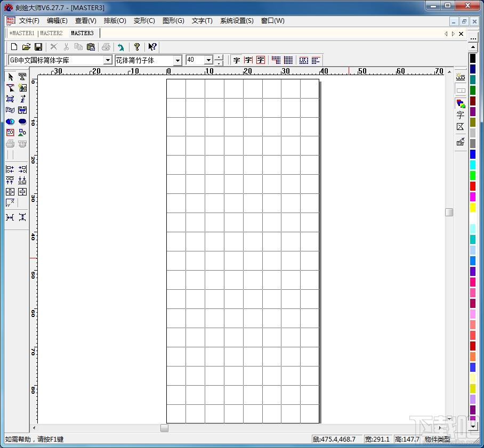484x448 pixels.
Task: Align objects left with the align-left icon
Action: (x=10, y=169)
